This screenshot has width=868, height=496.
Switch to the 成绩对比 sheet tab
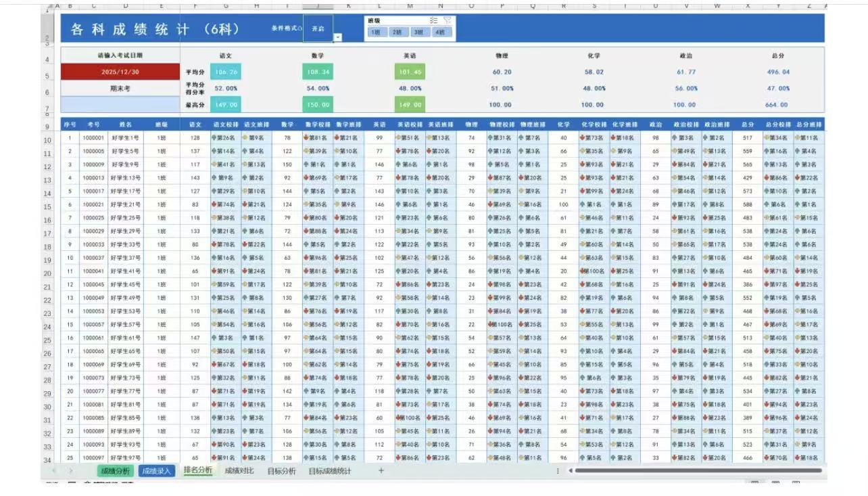239,471
